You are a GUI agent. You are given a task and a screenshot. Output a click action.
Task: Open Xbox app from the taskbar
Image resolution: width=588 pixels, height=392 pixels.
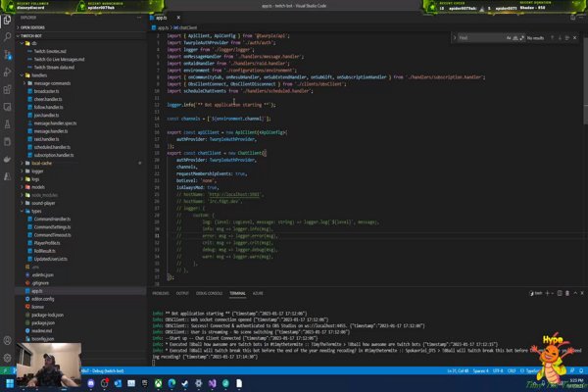158,383
